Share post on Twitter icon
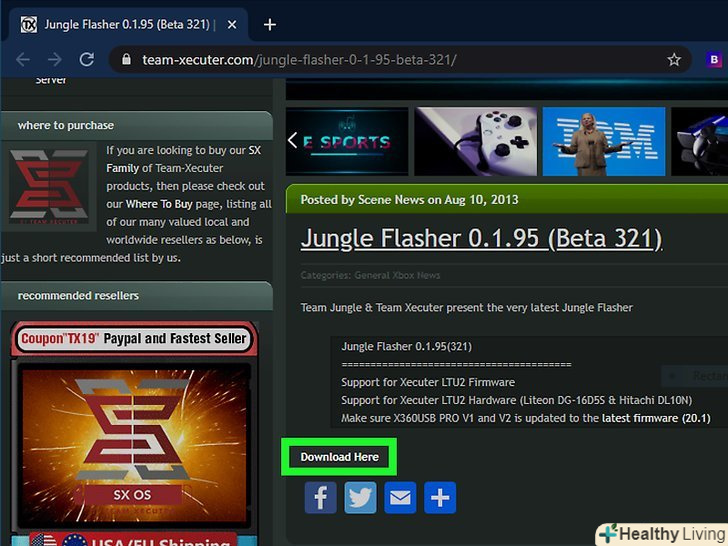 tap(360, 497)
